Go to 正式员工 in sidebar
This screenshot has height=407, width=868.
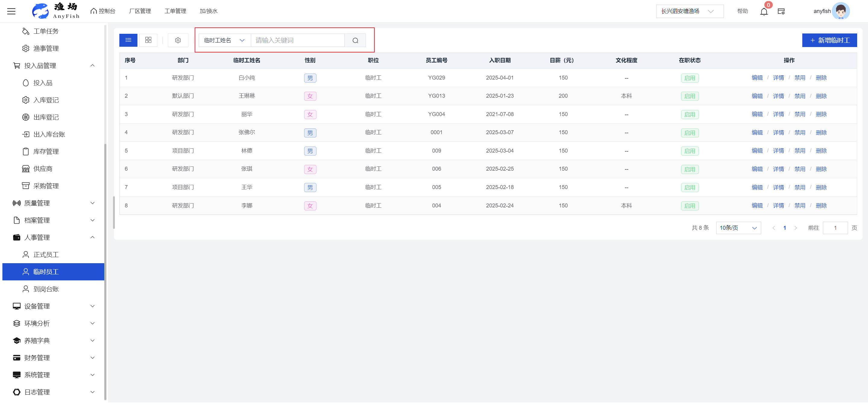click(x=46, y=255)
